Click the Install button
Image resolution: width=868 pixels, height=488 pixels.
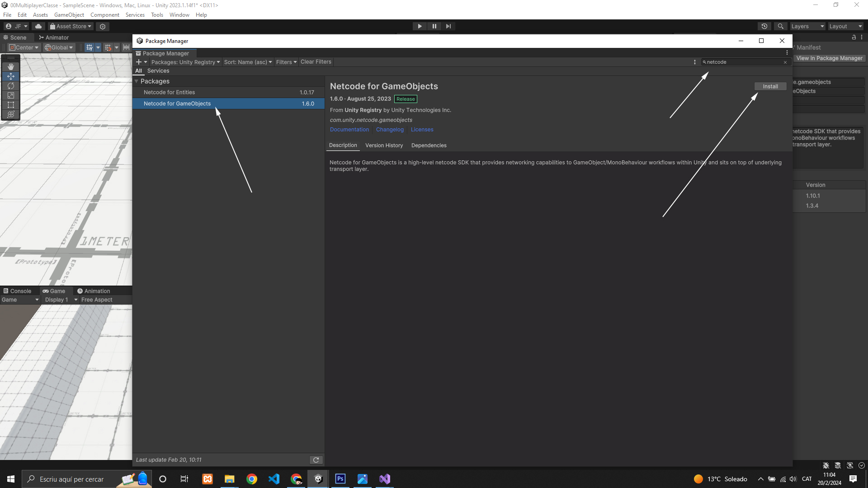click(770, 86)
